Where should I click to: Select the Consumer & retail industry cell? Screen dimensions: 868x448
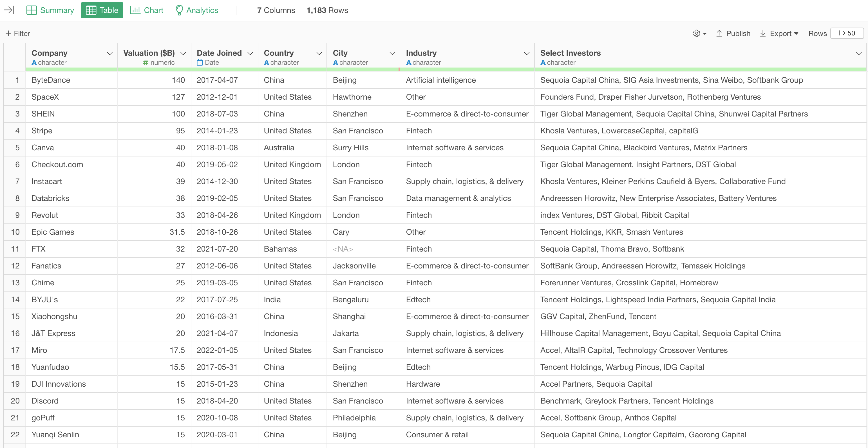pyautogui.click(x=467, y=434)
